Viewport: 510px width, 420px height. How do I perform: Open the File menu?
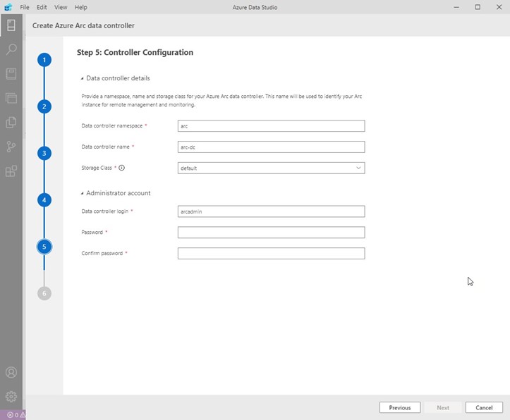click(x=25, y=7)
